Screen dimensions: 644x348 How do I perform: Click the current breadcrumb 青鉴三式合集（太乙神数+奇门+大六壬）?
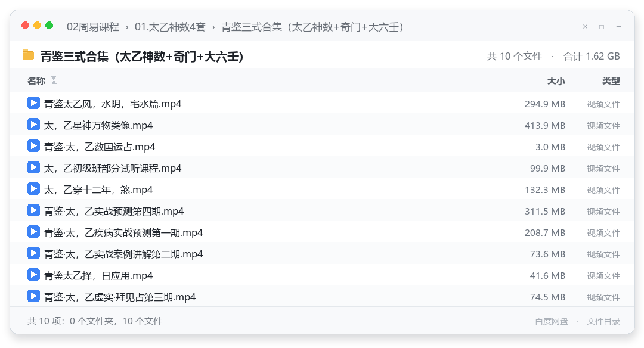click(x=312, y=27)
